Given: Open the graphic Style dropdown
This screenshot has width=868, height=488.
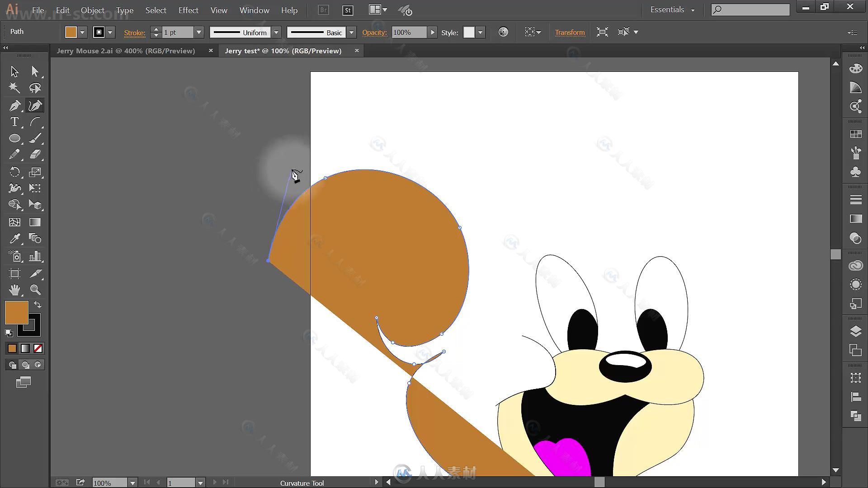Looking at the screenshot, I should click(x=481, y=32).
